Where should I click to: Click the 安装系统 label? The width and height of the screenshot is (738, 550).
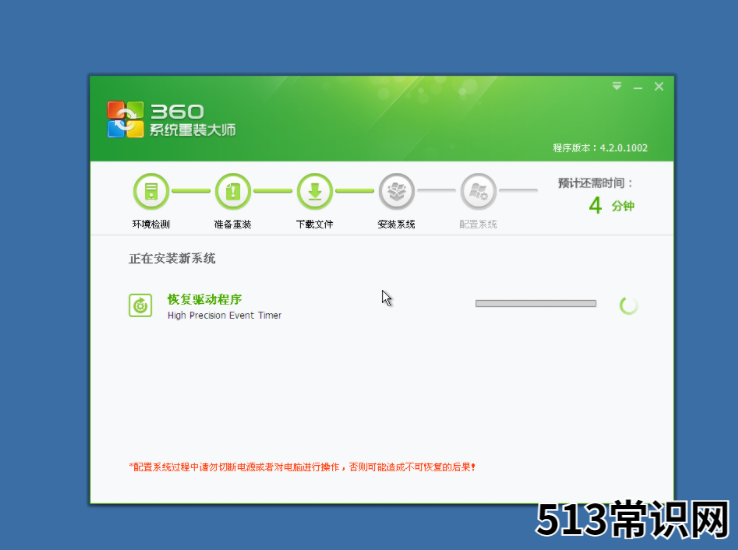coord(396,224)
